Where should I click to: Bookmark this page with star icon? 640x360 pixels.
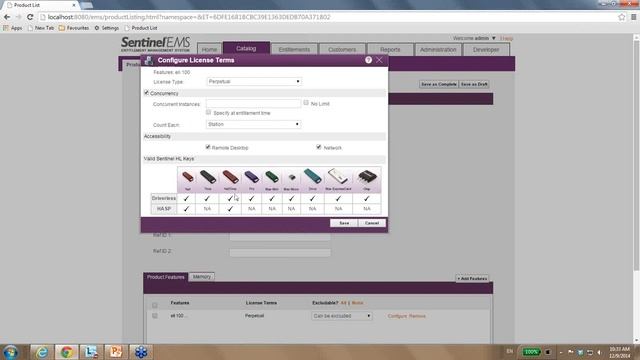click(622, 17)
